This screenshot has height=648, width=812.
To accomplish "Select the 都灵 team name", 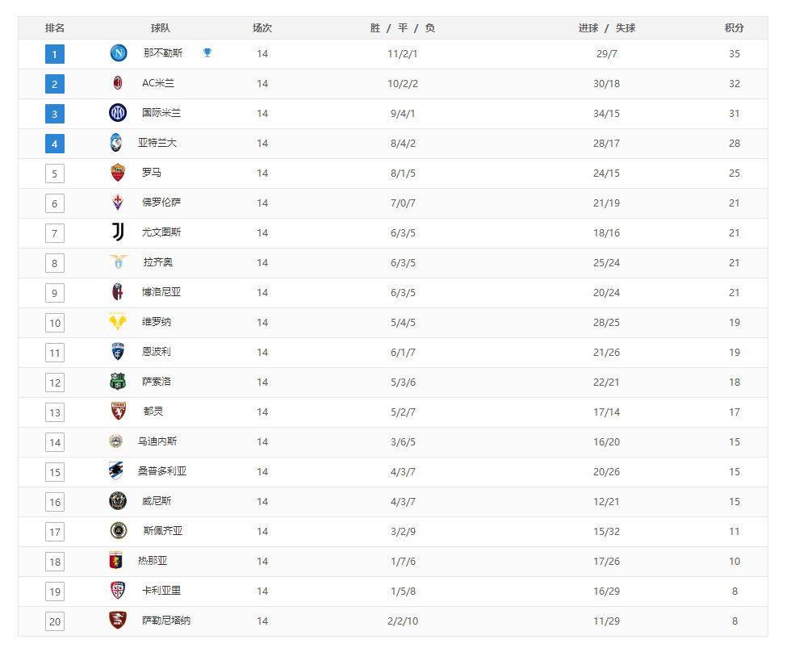I will [x=153, y=412].
